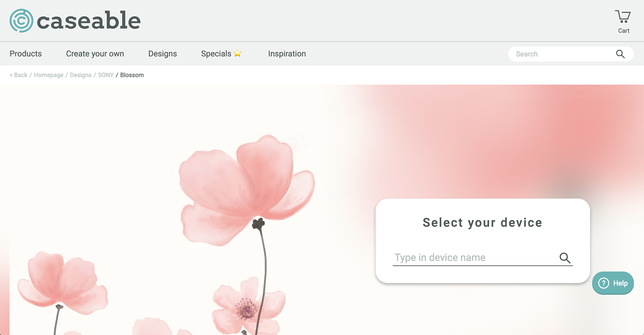Click the Blossom breadcrumb text

132,75
